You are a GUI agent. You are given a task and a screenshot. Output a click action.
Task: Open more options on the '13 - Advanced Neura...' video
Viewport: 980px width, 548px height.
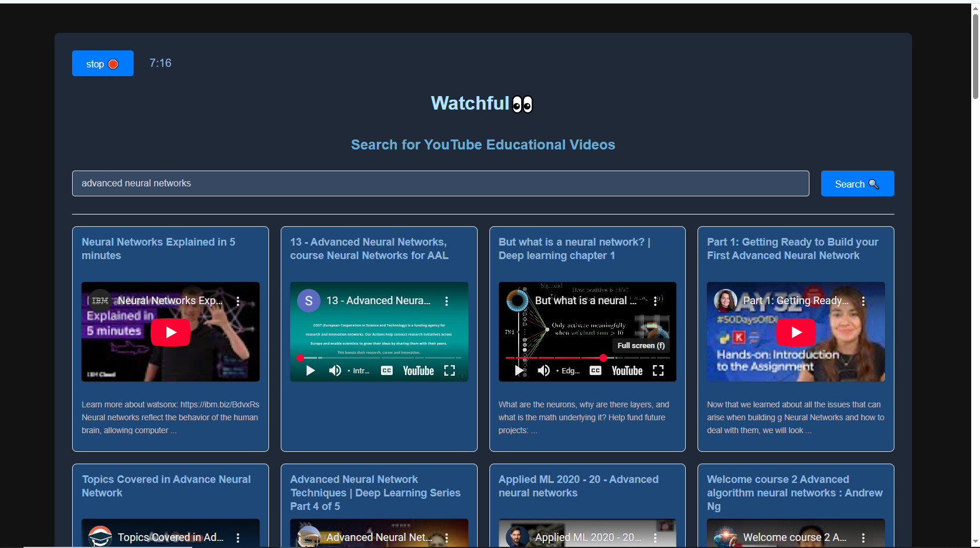[447, 301]
